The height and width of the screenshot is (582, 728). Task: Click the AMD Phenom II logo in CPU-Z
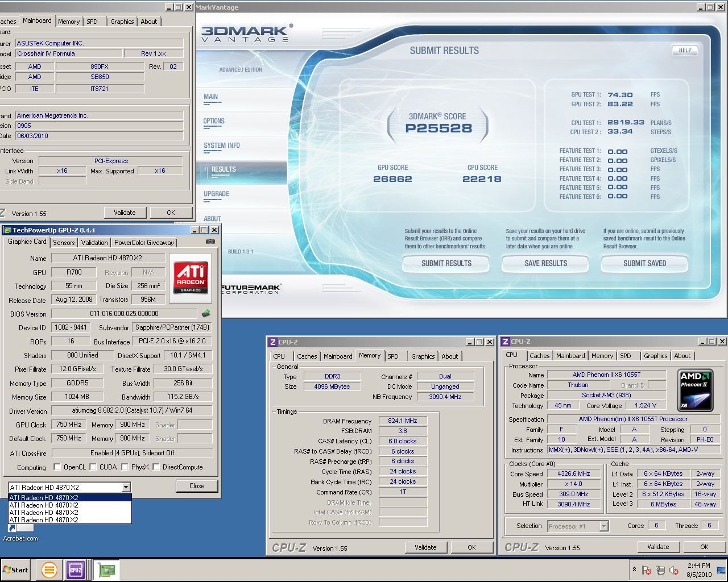(696, 390)
